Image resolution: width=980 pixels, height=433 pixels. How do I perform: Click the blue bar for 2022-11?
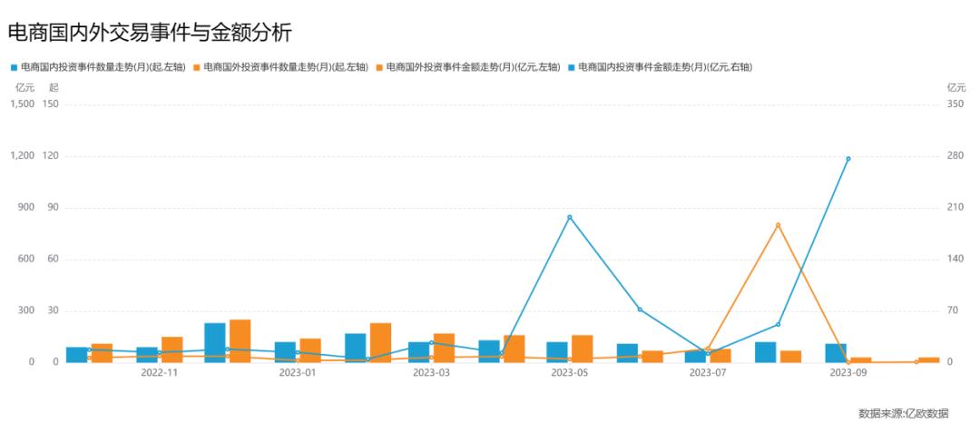pyautogui.click(x=148, y=355)
